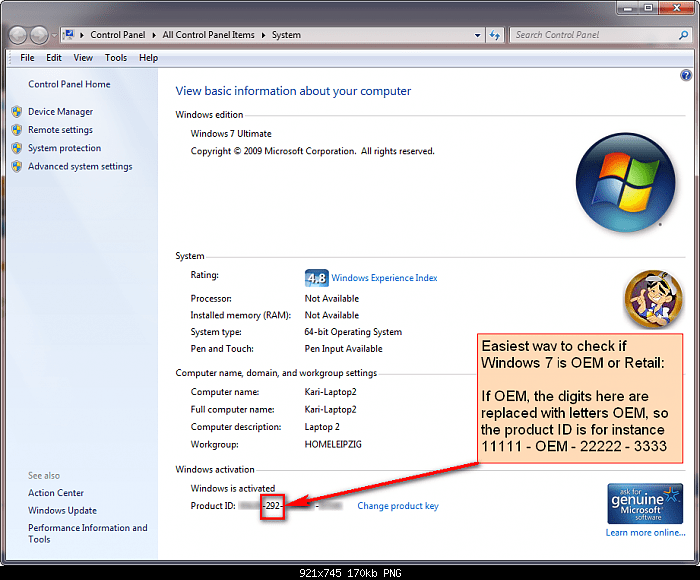Open Windows Experience Index link
Viewport: 700px width, 580px height.
(x=384, y=278)
